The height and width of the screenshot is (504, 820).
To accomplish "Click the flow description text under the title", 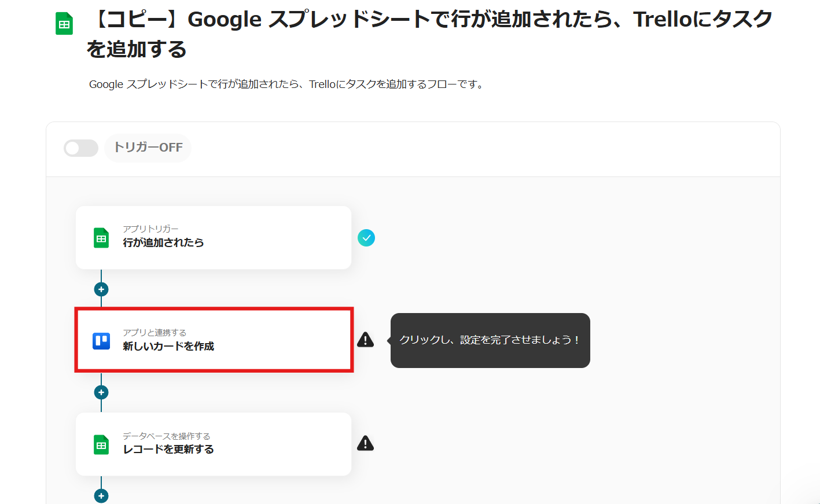I will point(287,84).
